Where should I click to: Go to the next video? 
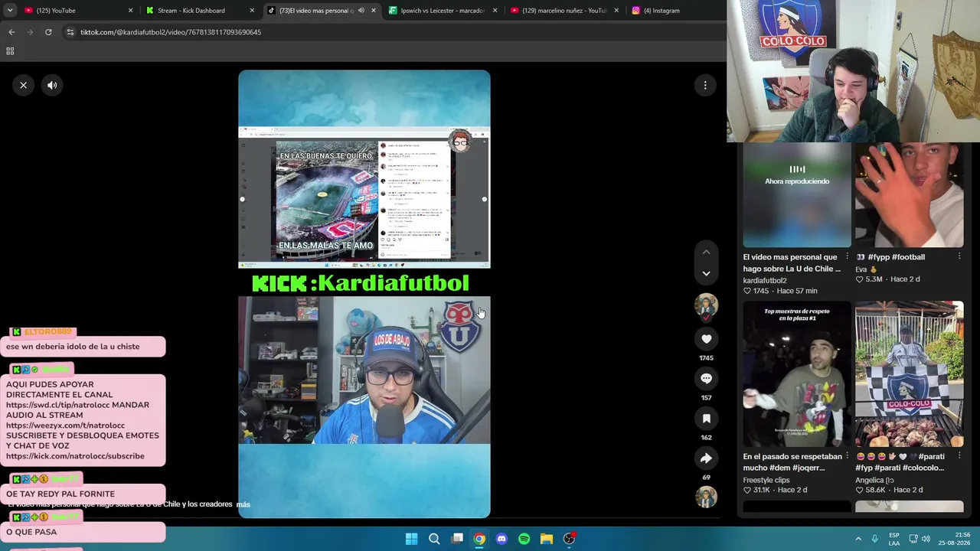click(706, 273)
